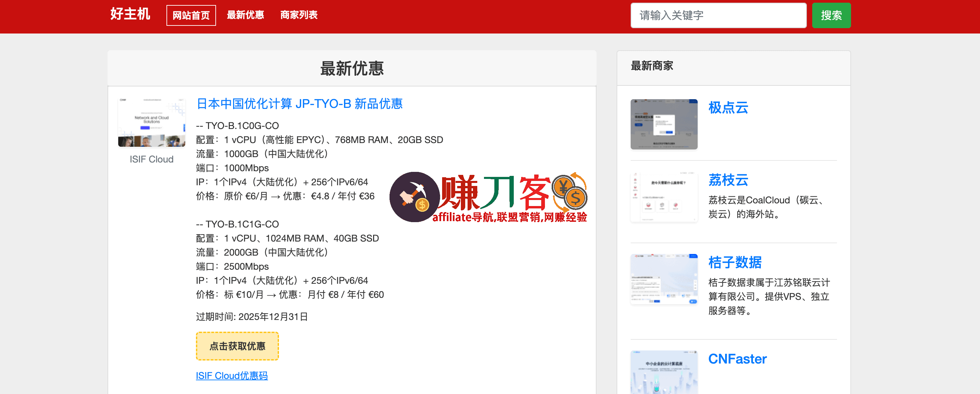Viewport: 980px width, 394px height.
Task: Go to 最新优惠 menu item
Action: tap(246, 15)
